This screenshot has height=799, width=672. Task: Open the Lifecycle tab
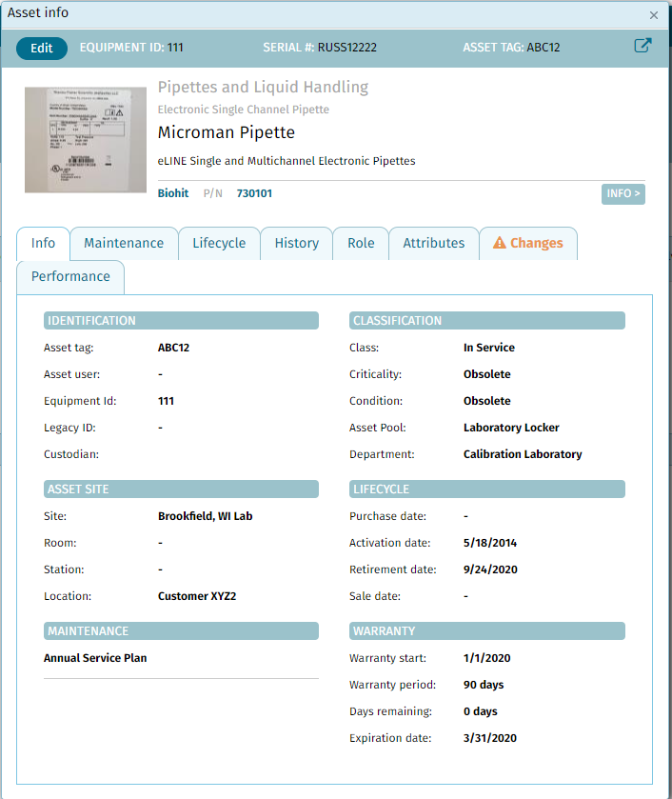coord(219,243)
